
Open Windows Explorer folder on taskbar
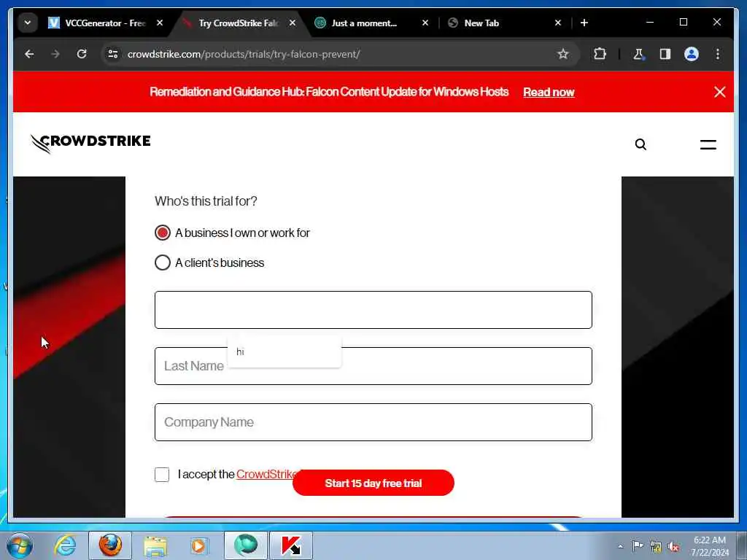(x=155, y=545)
